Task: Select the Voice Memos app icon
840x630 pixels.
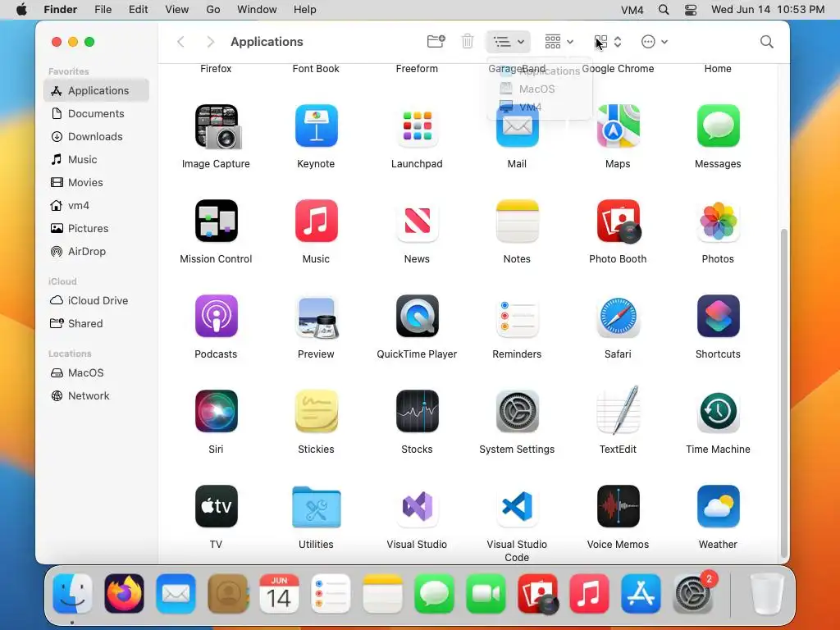Action: tap(618, 506)
